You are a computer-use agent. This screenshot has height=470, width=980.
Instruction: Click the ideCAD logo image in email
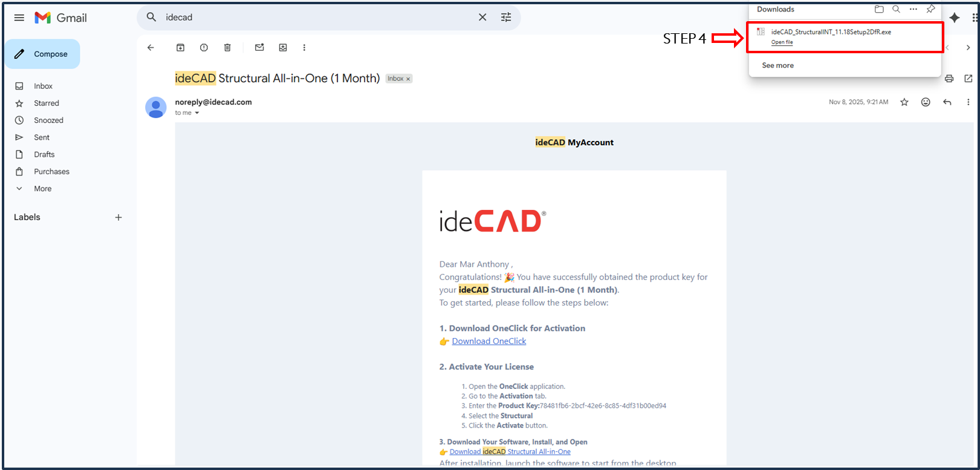point(493,221)
